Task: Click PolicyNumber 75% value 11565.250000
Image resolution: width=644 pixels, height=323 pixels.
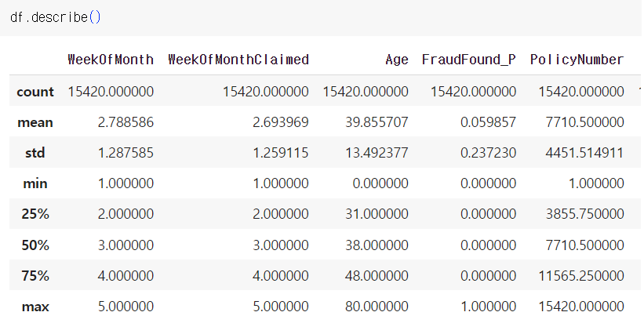Action: point(581,275)
